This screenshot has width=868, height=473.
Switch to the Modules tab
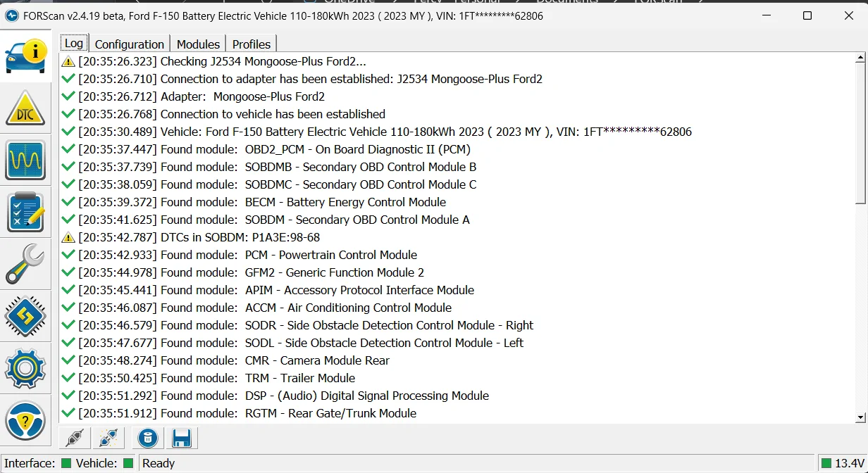(198, 44)
